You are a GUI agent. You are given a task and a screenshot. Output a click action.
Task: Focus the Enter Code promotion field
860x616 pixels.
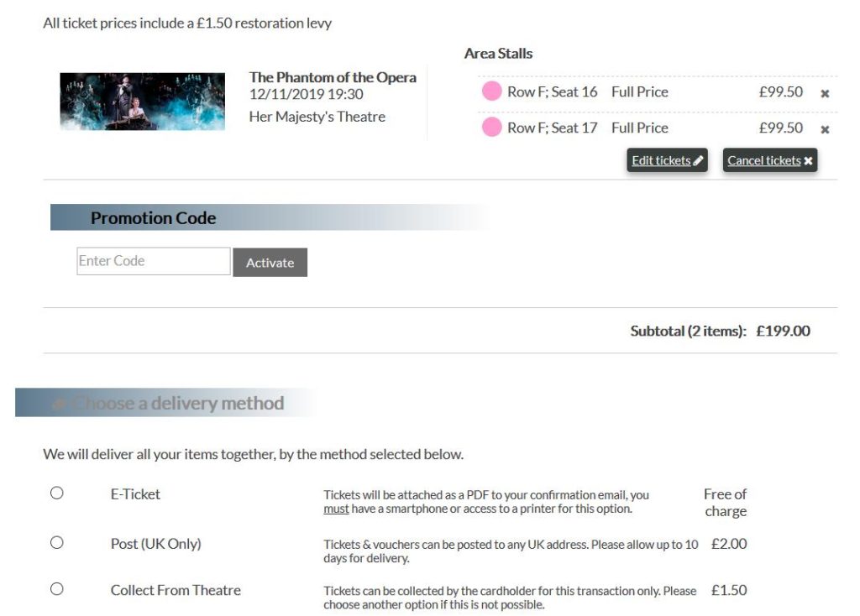(x=153, y=261)
